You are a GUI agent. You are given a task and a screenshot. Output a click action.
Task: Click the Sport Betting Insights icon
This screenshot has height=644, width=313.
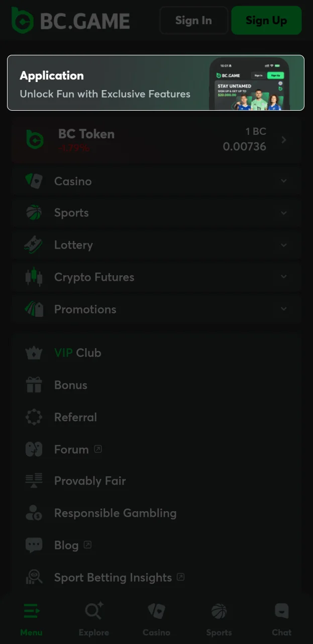34,578
